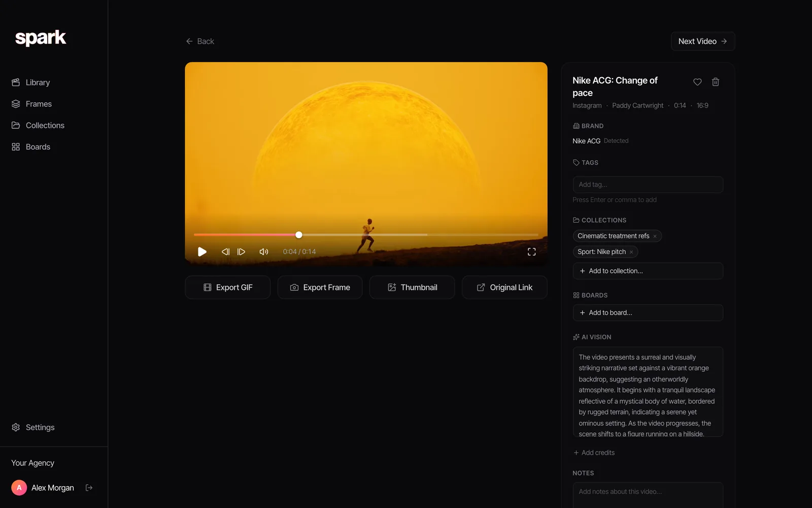Click the AI Vision description text
The width and height of the screenshot is (812, 508).
pyautogui.click(x=648, y=392)
